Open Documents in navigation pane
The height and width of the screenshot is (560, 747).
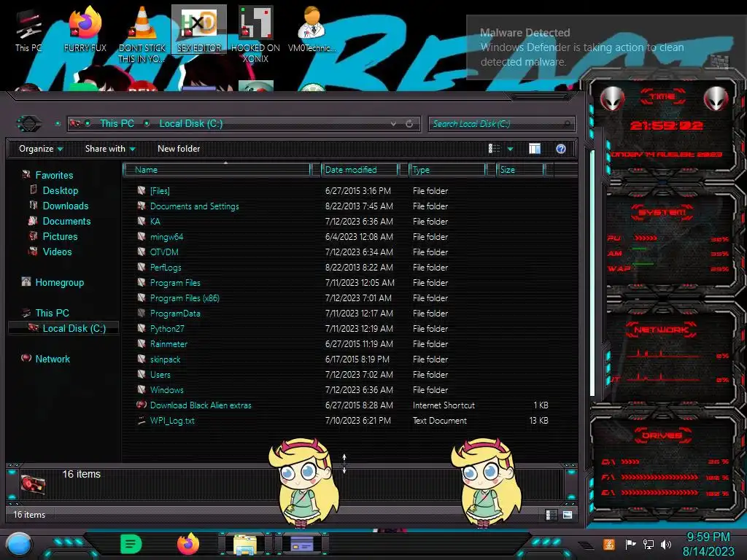click(66, 222)
